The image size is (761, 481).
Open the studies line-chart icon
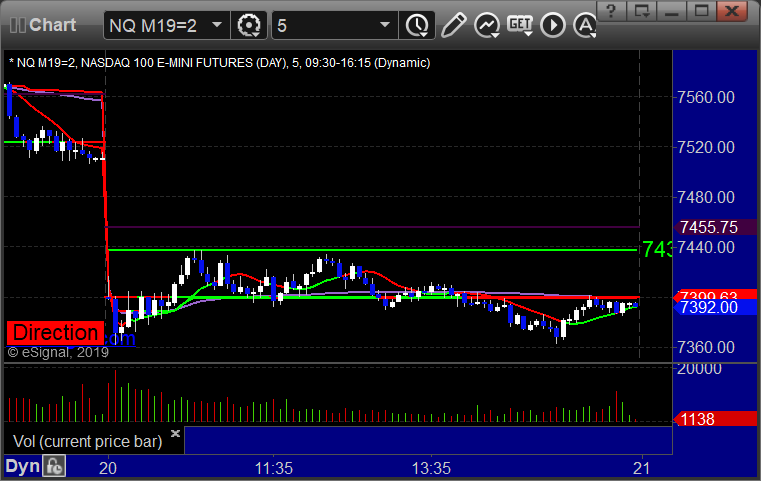coord(487,24)
